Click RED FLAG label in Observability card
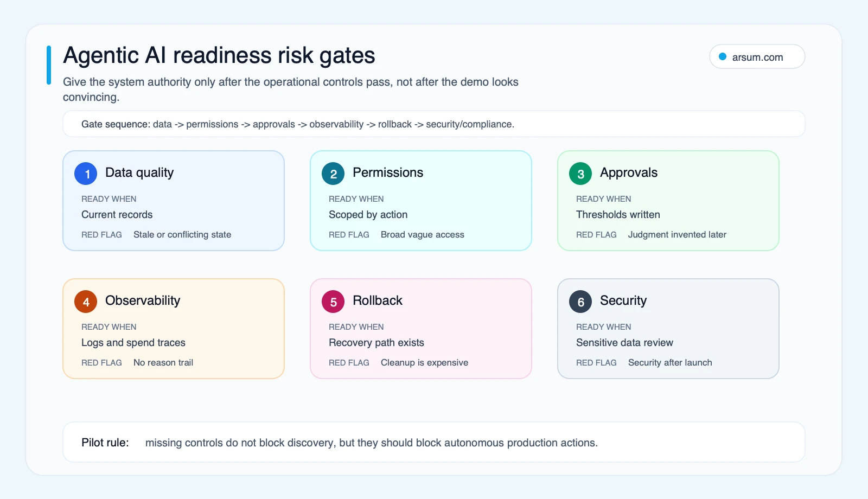The width and height of the screenshot is (868, 499). point(101,363)
